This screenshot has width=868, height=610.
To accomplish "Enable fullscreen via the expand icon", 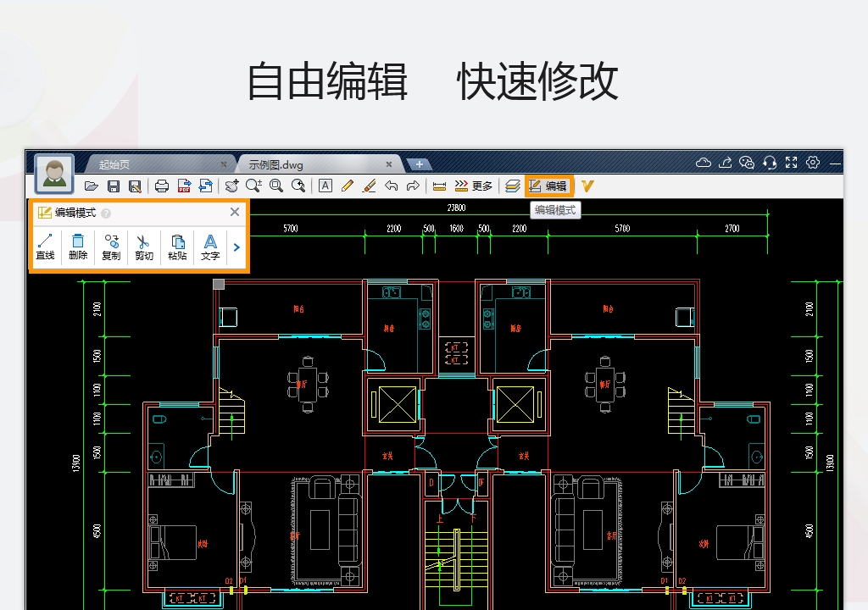I will (791, 162).
